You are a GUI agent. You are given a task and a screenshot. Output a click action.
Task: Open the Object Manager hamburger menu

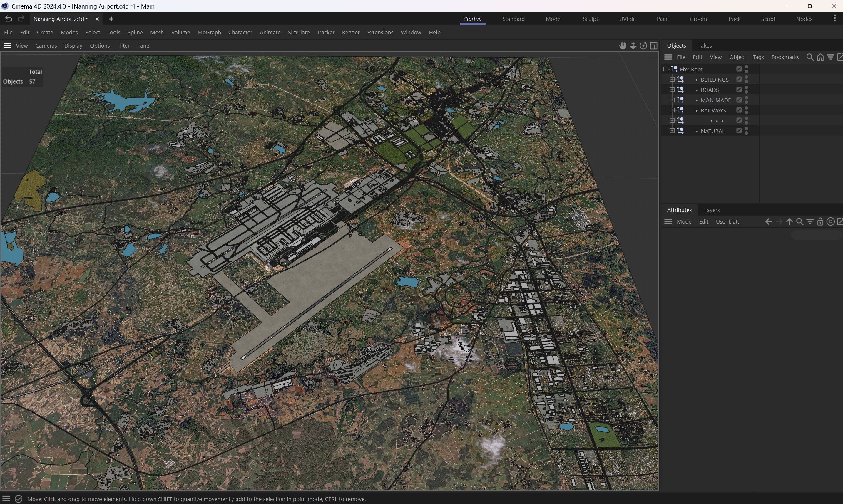point(668,57)
